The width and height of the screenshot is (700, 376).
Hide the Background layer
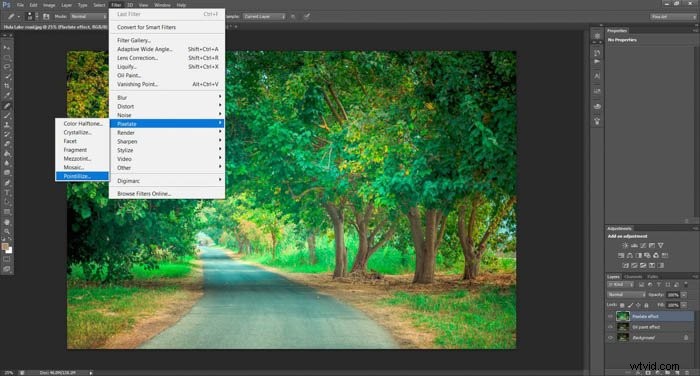[610, 338]
